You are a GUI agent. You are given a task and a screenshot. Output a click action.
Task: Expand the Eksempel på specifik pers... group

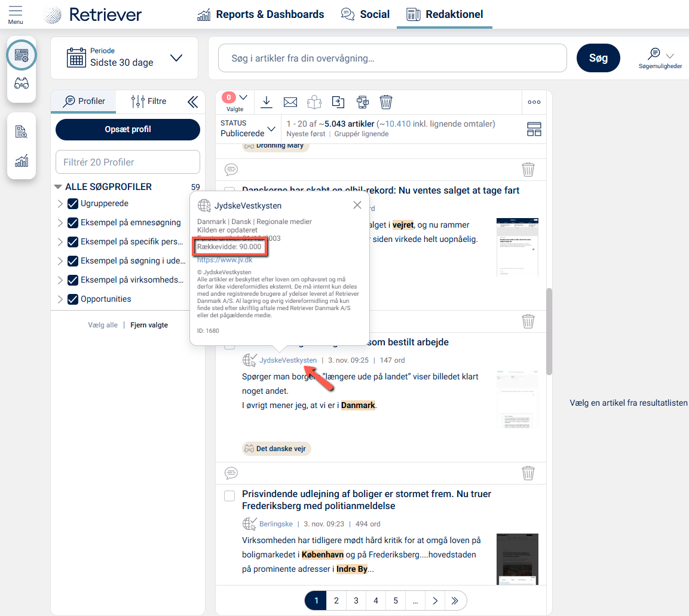pyautogui.click(x=60, y=241)
